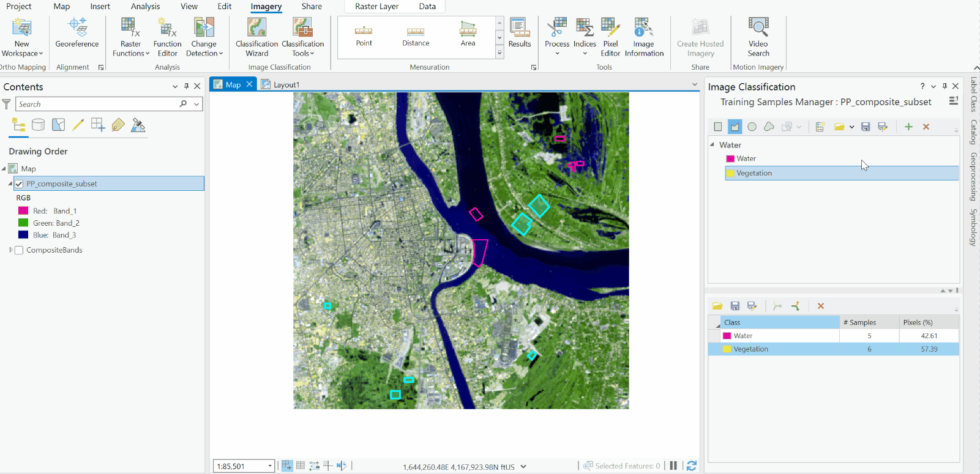Switch Contents to List By Labeling
Image resolution: width=980 pixels, height=474 pixels.
click(118, 125)
